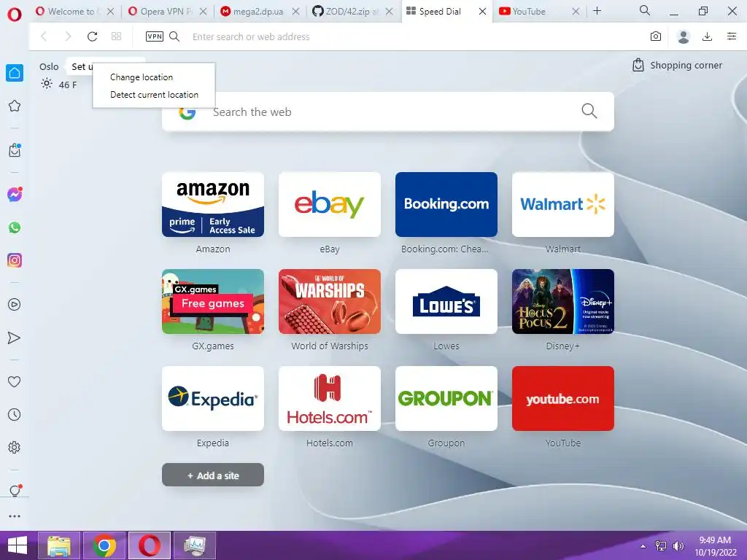This screenshot has width=747, height=560.
Task: Open the monitor app on taskbar
Action: (x=195, y=545)
